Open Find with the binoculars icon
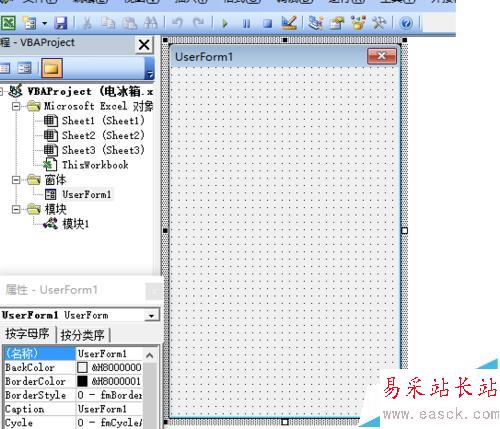Viewport: 500px width, 429px height. coord(151,23)
